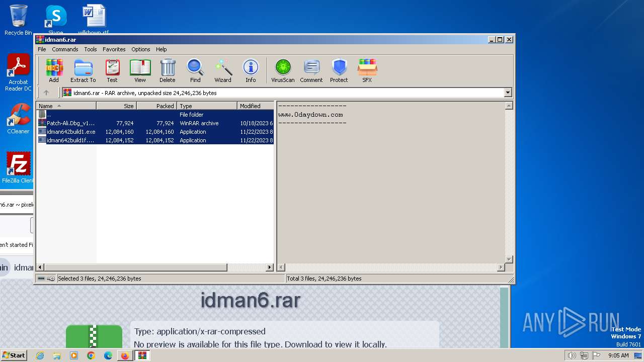
Task: Go up one level arrow button
Action: click(46, 93)
